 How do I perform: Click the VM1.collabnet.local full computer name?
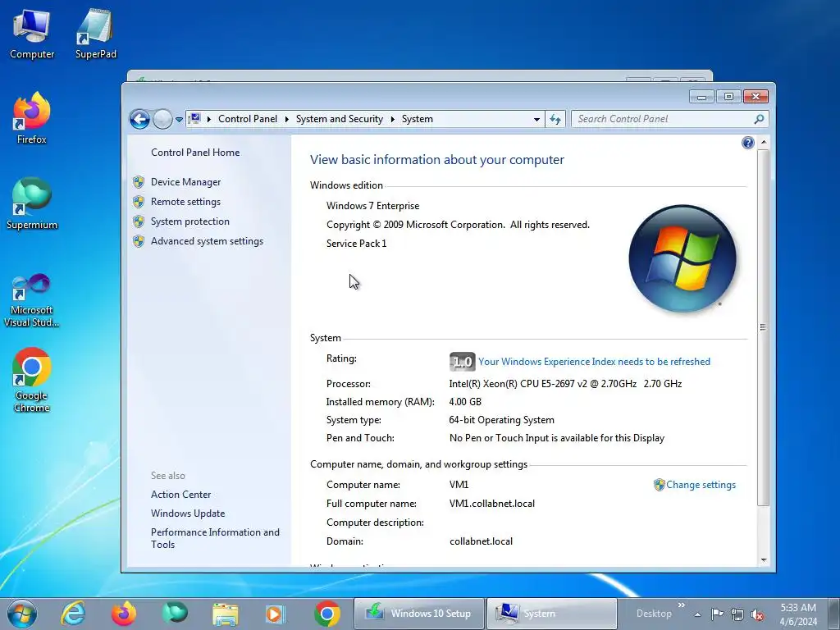click(492, 504)
